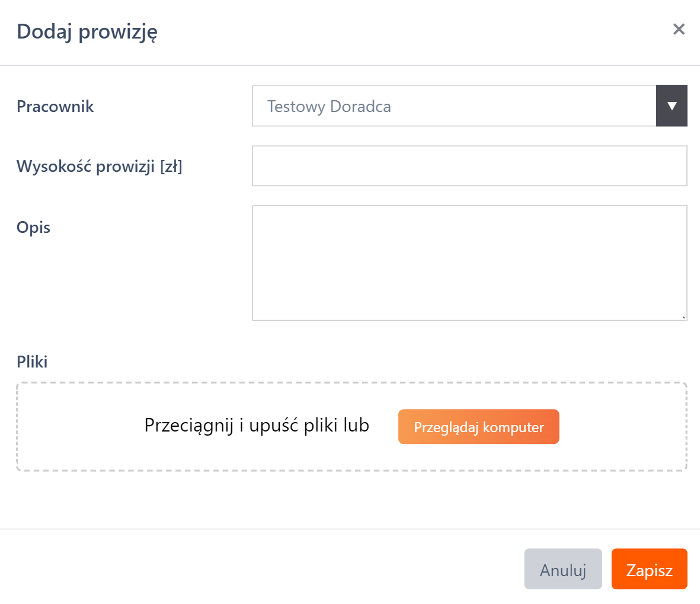Click the Pliki section label
Screen dimensions: 700x604
[32, 362]
